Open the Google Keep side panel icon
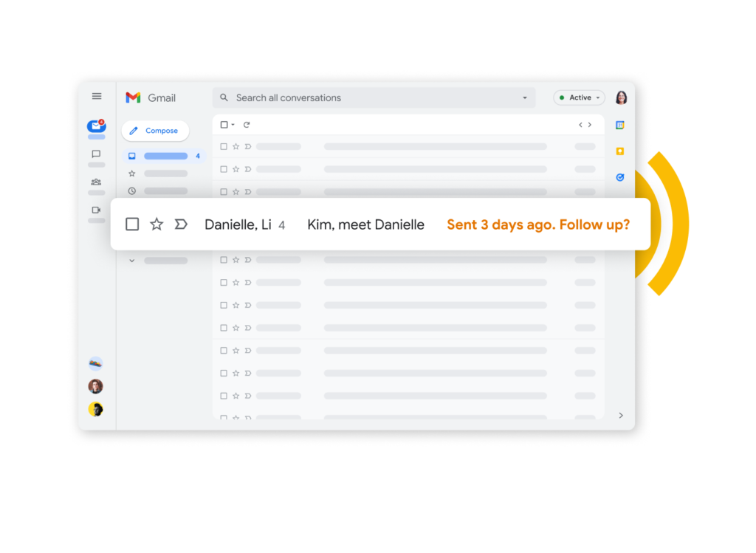 click(620, 151)
